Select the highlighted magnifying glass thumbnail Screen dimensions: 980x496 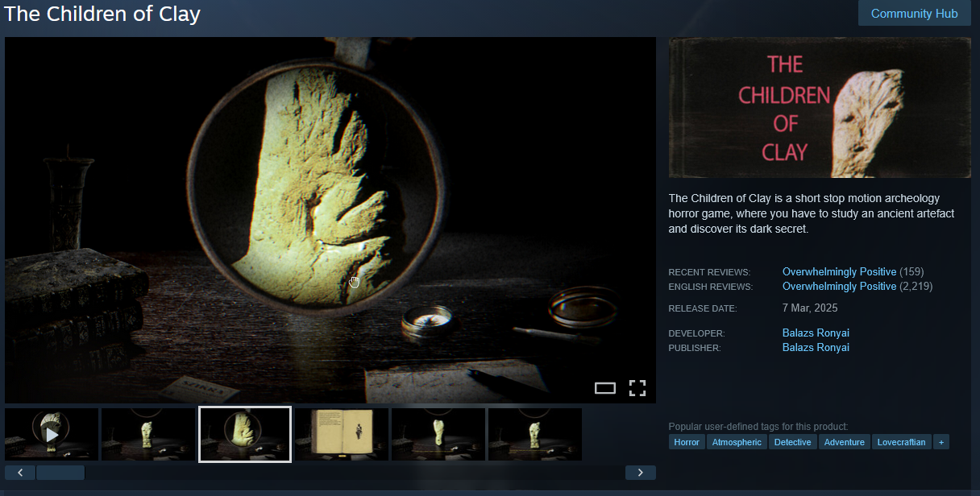(245, 435)
